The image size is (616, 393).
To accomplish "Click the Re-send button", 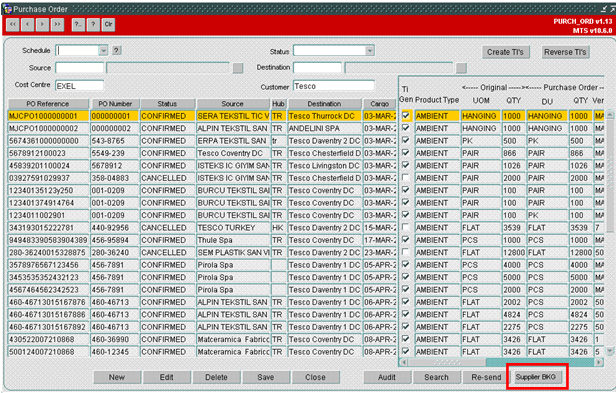I will click(486, 377).
